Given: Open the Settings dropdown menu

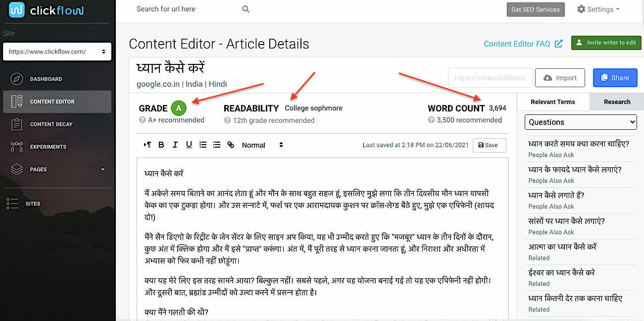Looking at the screenshot, I should tap(598, 9).
